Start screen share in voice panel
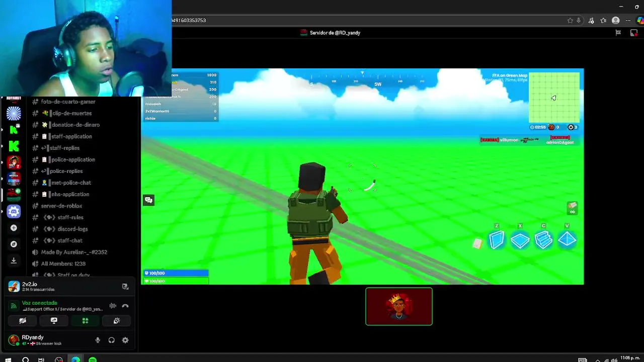 pos(54,321)
